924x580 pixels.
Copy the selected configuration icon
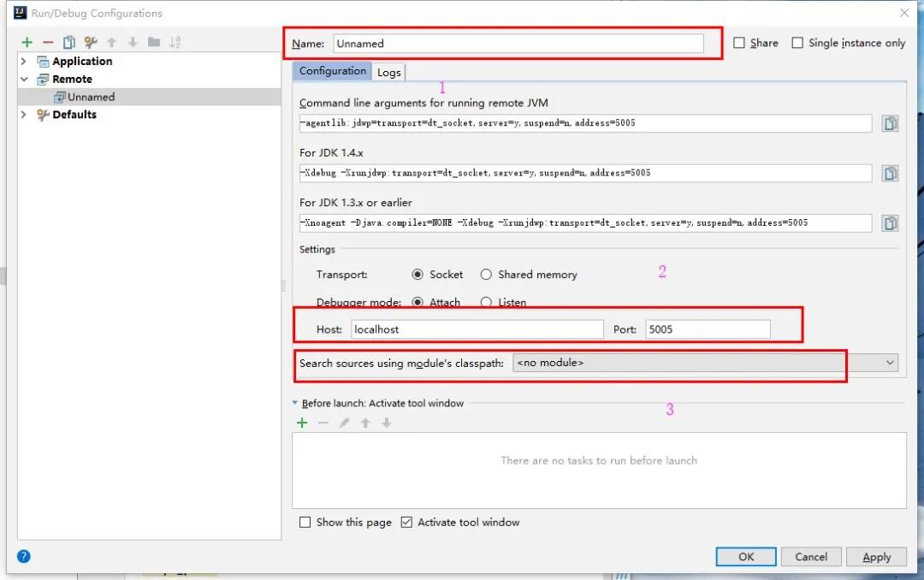tap(69, 43)
